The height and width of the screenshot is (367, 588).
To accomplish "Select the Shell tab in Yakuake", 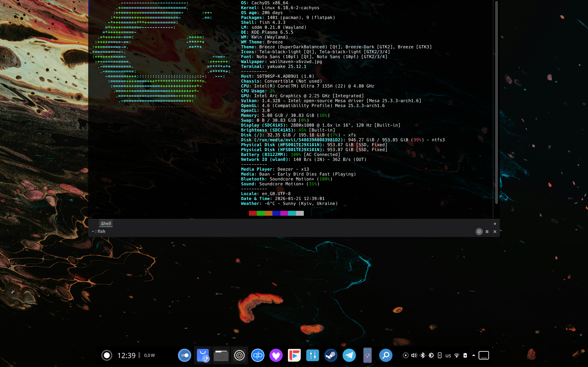I will 106,223.
